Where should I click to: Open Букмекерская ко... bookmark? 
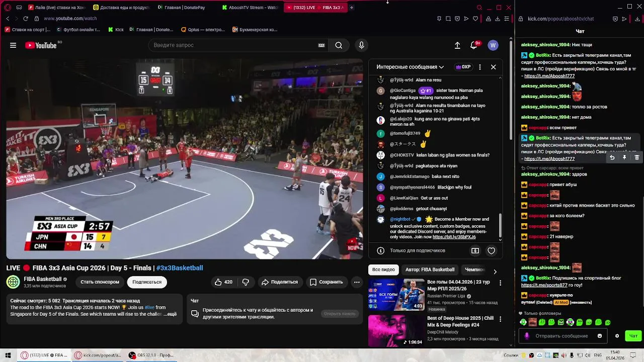point(255,30)
